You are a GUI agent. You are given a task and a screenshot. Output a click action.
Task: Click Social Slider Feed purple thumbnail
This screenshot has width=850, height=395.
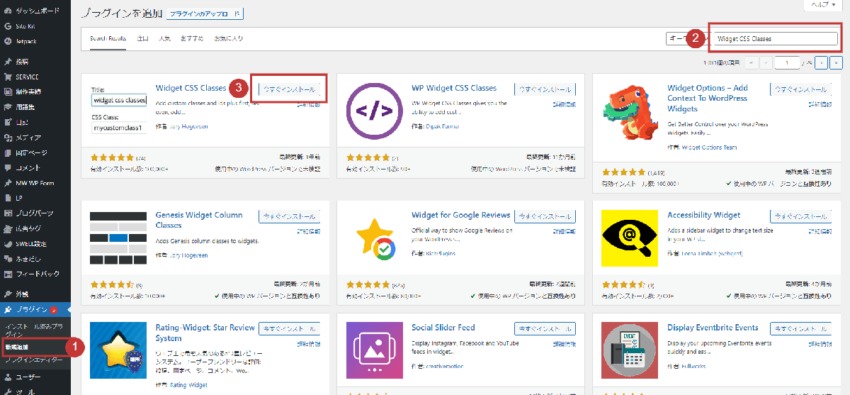(x=374, y=351)
